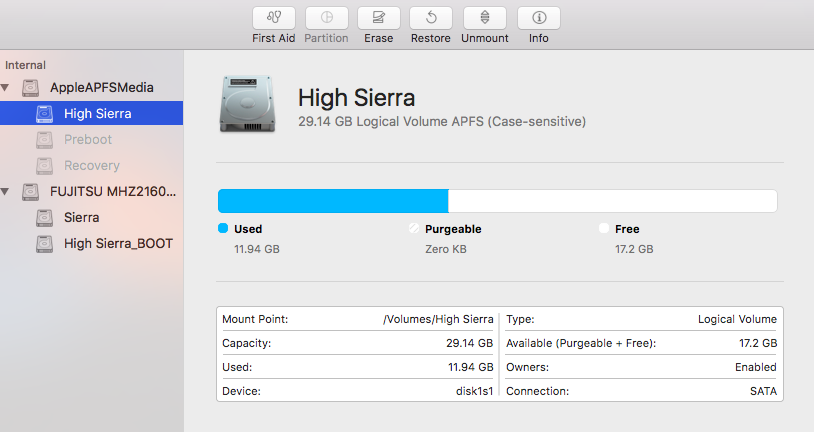Click the Preboot drive icon
The height and width of the screenshot is (432, 814).
click(x=44, y=140)
